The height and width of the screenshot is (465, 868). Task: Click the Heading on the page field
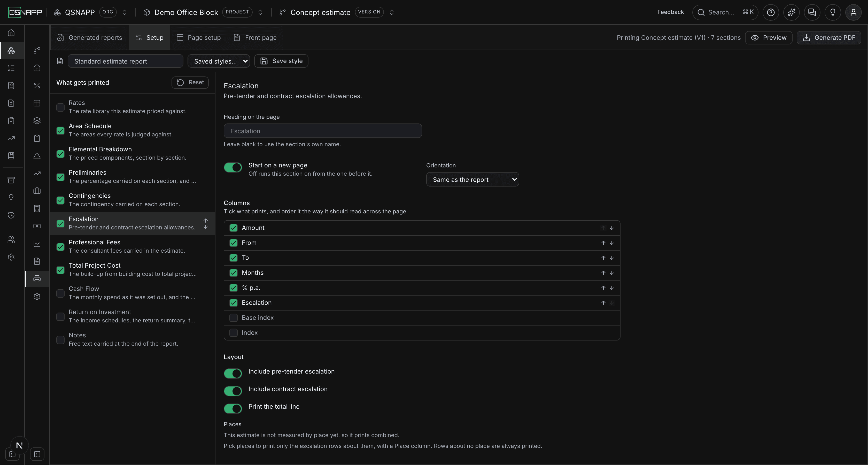click(x=323, y=131)
